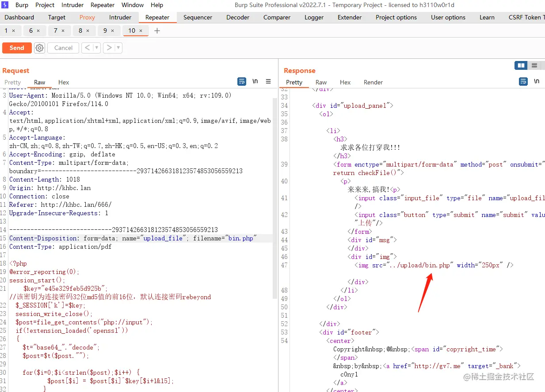Show Response in Hex view
This screenshot has height=392, width=545.
click(345, 82)
